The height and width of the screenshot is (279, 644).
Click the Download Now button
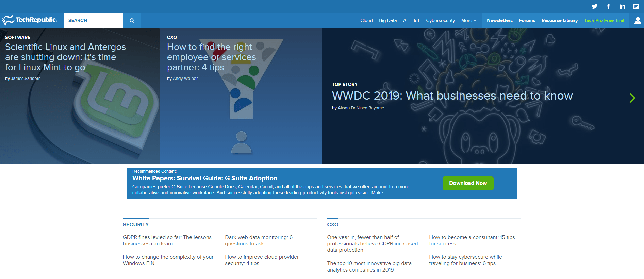pos(468,183)
